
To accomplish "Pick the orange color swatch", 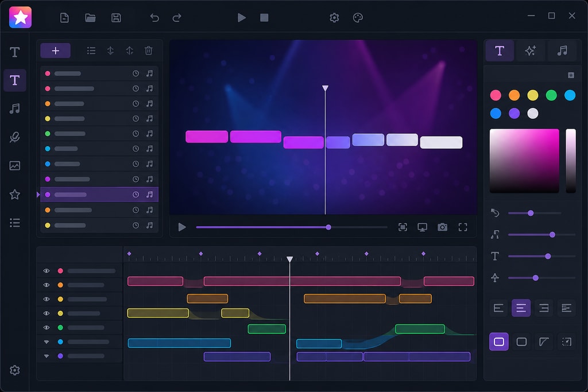I will 514,95.
